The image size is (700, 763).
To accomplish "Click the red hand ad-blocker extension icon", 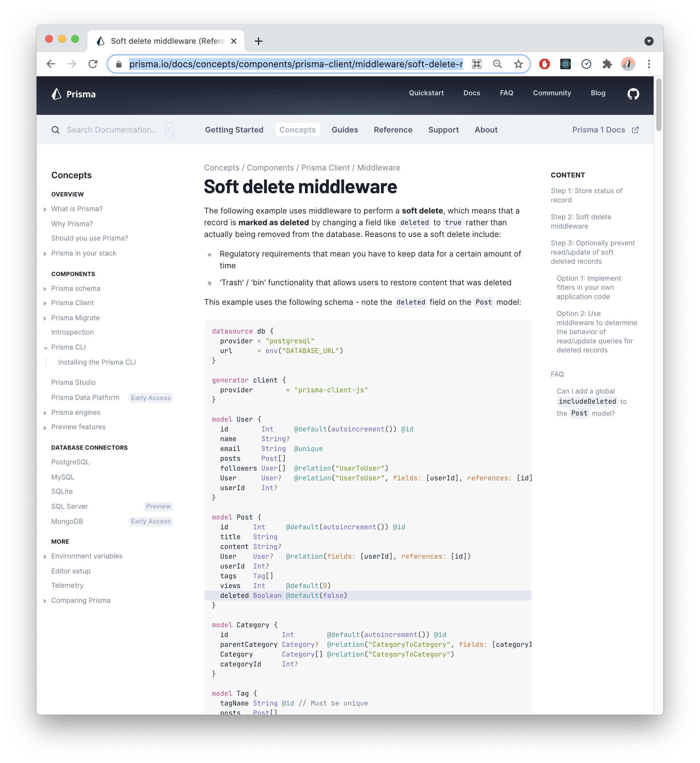I will point(544,64).
